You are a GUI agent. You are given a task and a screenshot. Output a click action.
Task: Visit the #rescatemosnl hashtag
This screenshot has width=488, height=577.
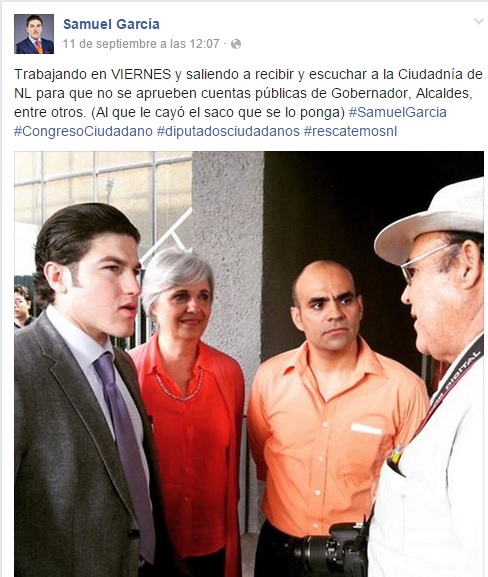coord(350,131)
